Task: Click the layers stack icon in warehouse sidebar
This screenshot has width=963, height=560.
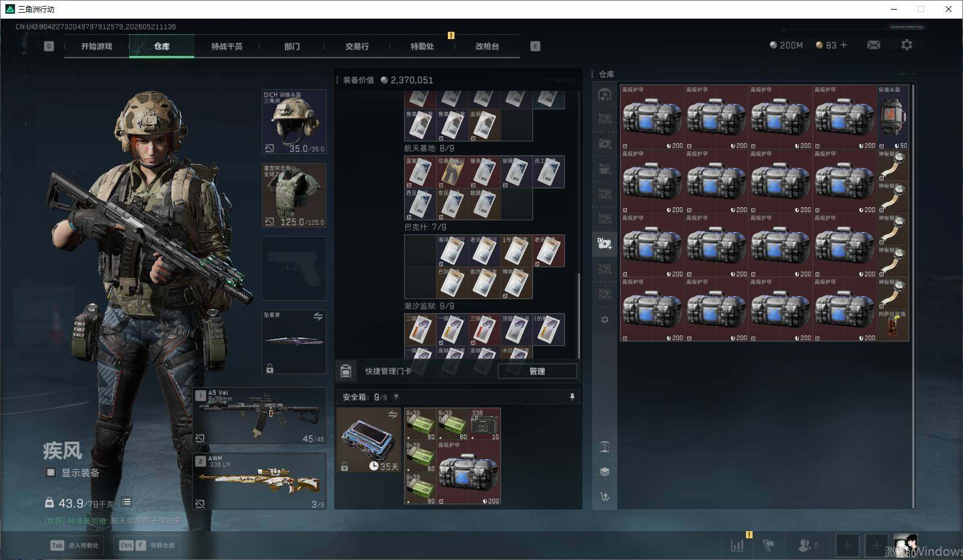Action: pos(605,472)
